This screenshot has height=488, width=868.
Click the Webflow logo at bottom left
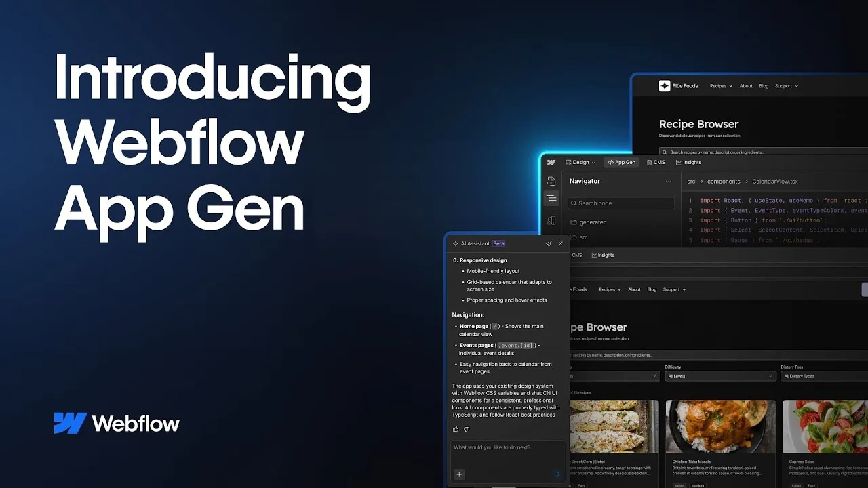(117, 424)
